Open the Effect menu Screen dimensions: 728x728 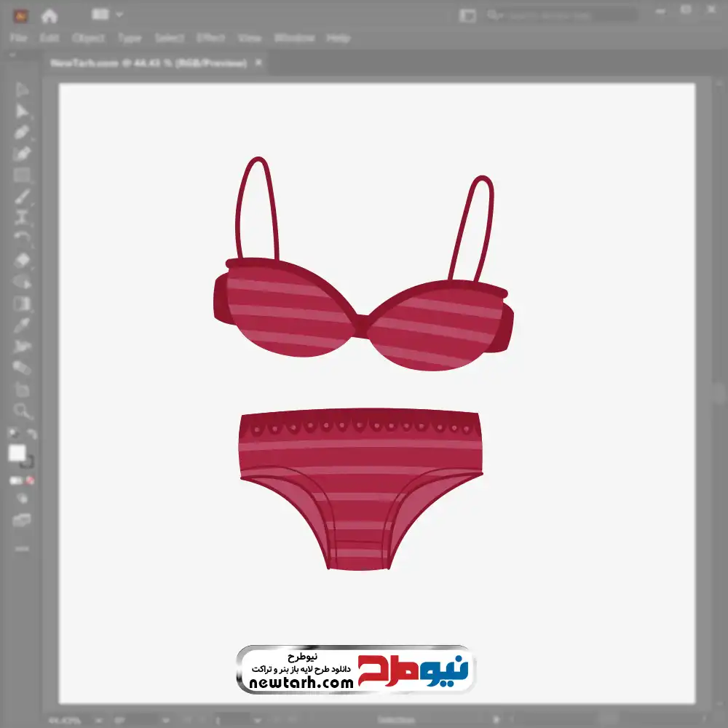point(210,38)
